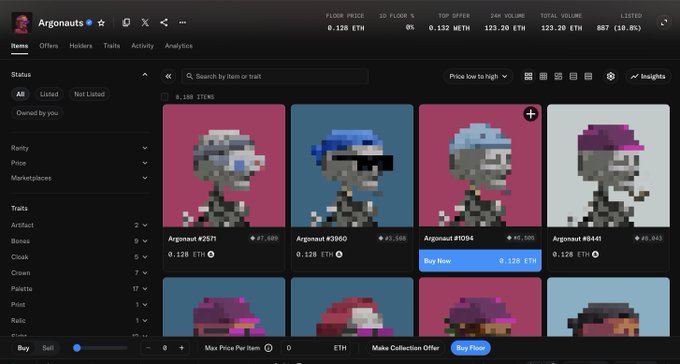Image resolution: width=680 pixels, height=364 pixels.
Task: Click the Buy Floor button
Action: (x=471, y=348)
